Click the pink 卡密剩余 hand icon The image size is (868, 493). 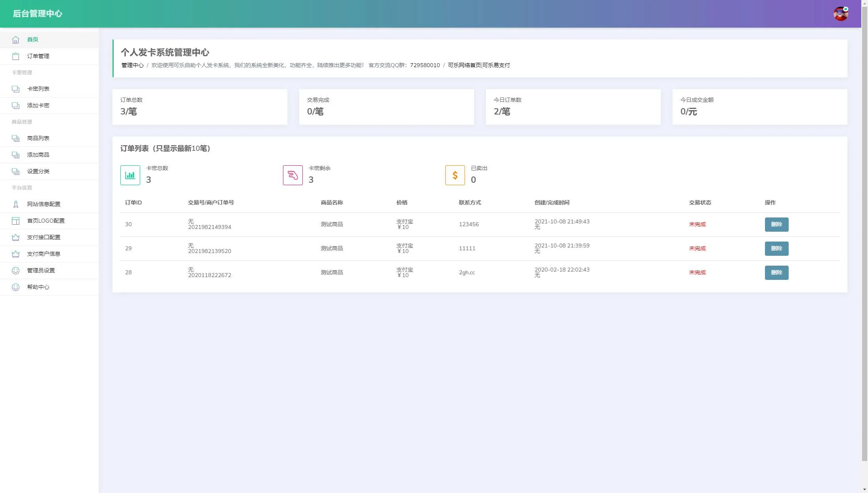[x=292, y=175]
